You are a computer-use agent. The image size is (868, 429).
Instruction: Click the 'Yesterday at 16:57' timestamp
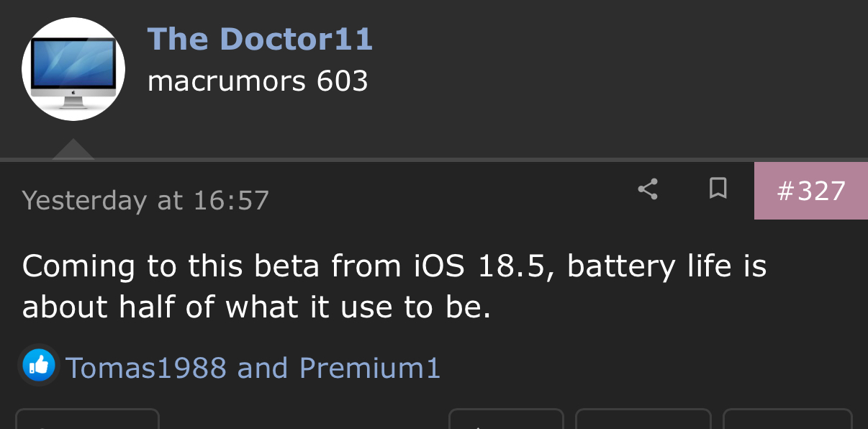tap(145, 200)
